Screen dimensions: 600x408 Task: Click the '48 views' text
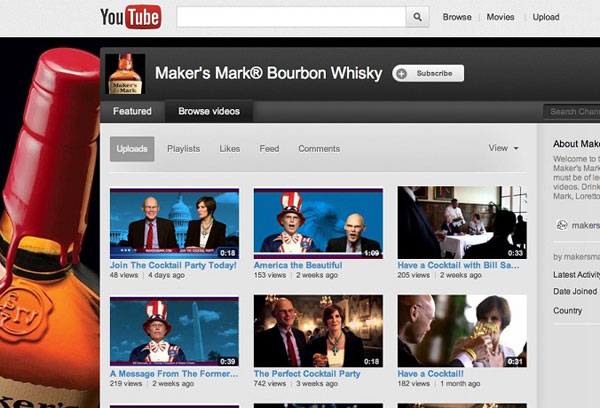coord(124,275)
